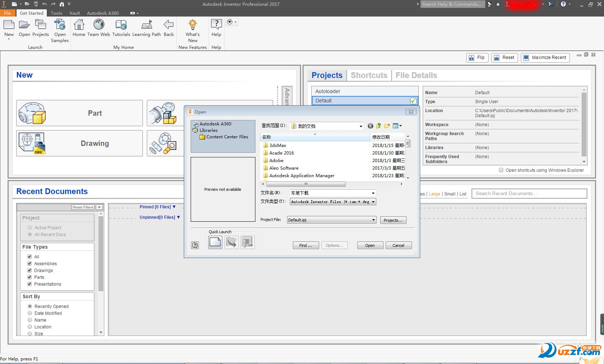This screenshot has width=604, height=364.
Task: Select Date Modified sort option
Action: point(30,313)
